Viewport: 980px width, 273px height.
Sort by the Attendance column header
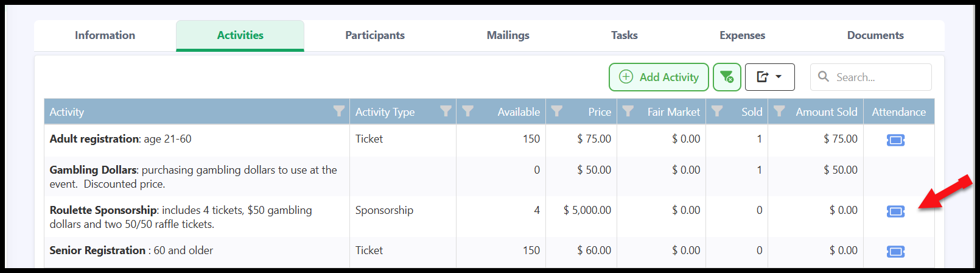click(898, 112)
